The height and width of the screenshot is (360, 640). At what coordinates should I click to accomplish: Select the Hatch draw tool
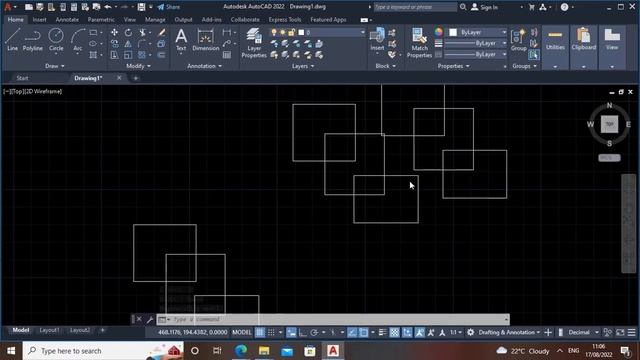click(x=93, y=55)
